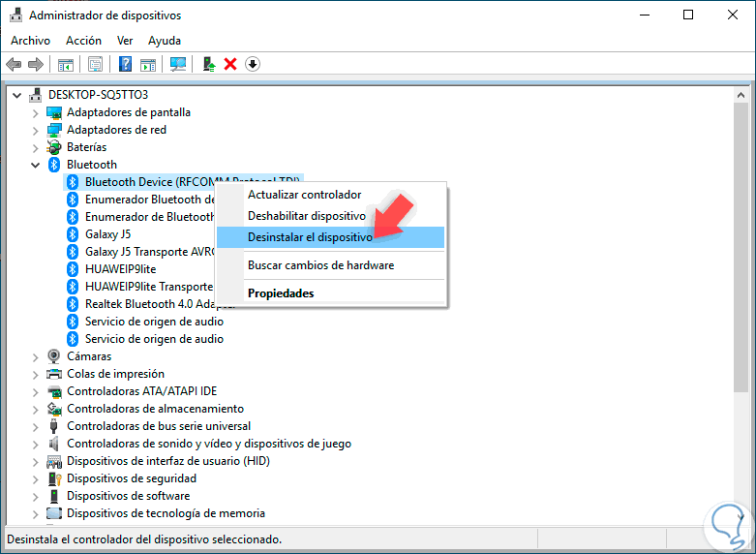
Task: Click the Back arrow toolbar icon
Action: coord(14,64)
